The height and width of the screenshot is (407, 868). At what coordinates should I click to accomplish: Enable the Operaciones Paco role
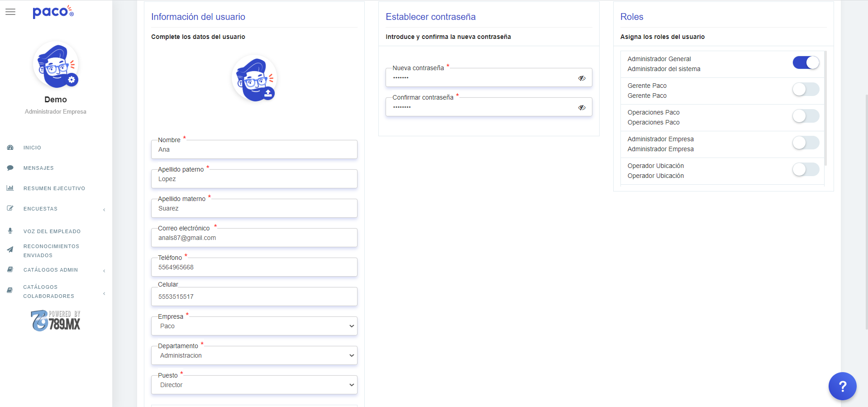point(806,116)
